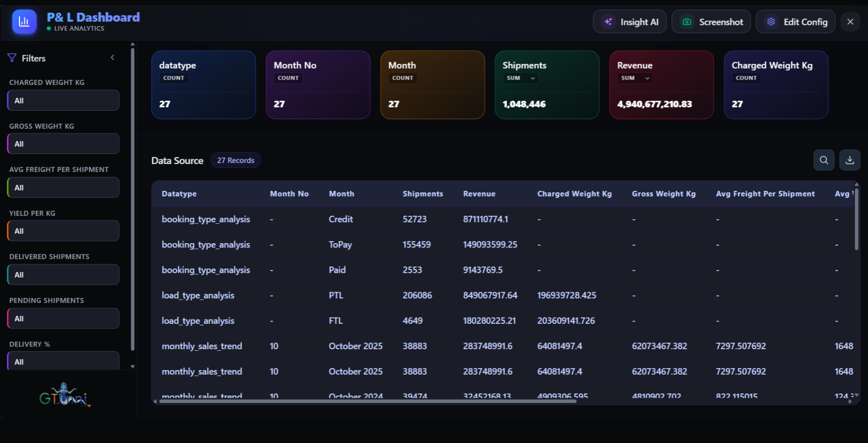The width and height of the screenshot is (868, 443).
Task: Click the Filters funnel icon
Action: (x=12, y=58)
